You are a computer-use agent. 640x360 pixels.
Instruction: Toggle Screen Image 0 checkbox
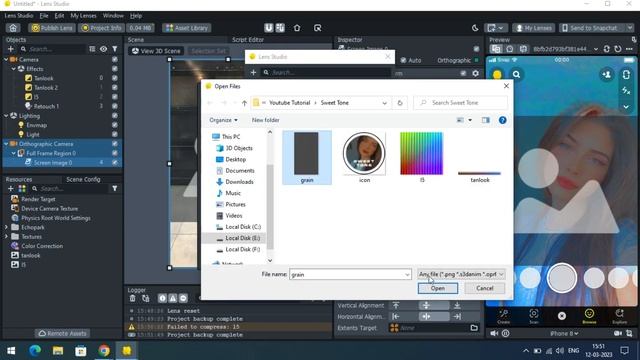click(x=115, y=162)
